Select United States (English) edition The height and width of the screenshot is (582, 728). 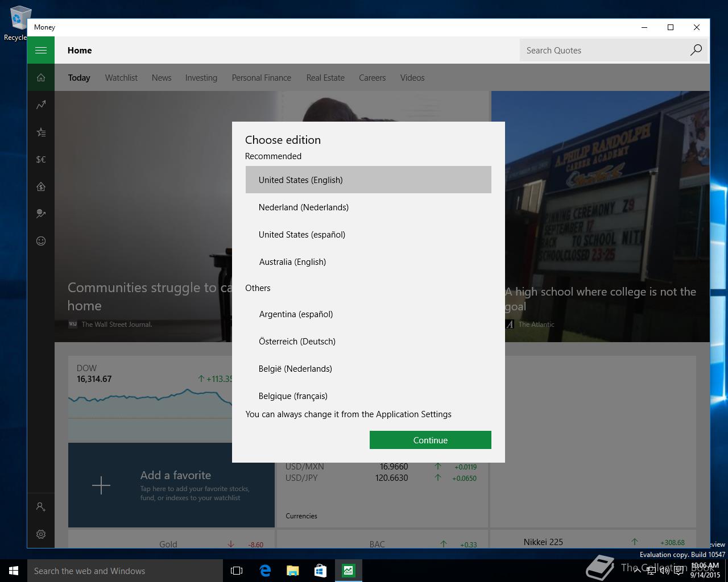[x=369, y=180]
